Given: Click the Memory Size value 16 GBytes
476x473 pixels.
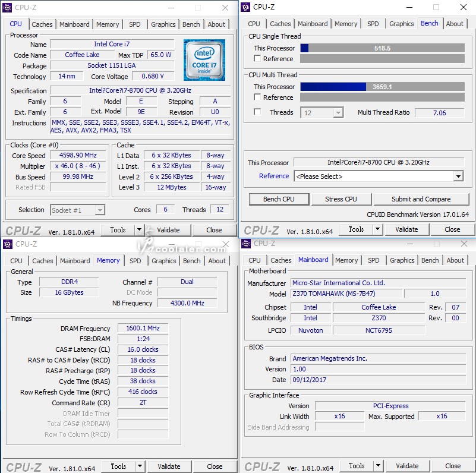Looking at the screenshot, I should [x=69, y=292].
